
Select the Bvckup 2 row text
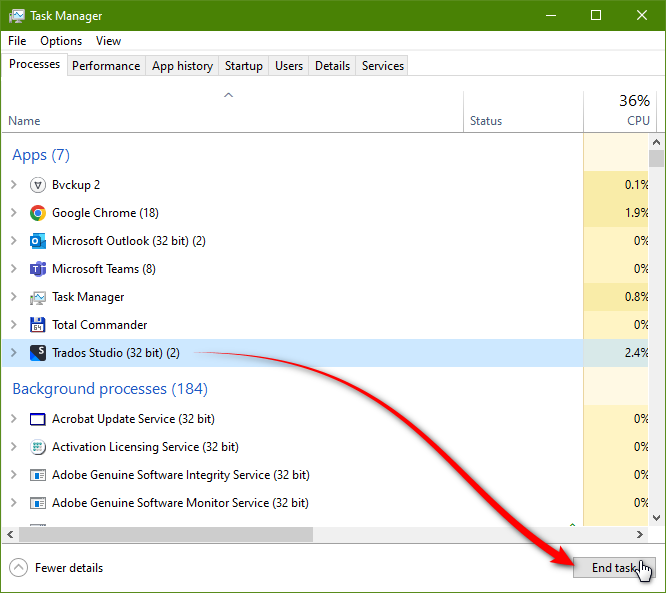click(76, 185)
